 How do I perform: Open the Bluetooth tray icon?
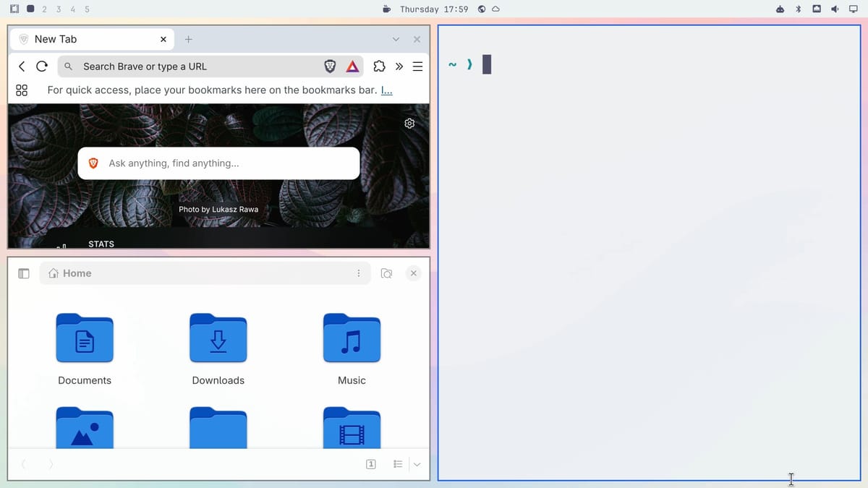coord(799,9)
